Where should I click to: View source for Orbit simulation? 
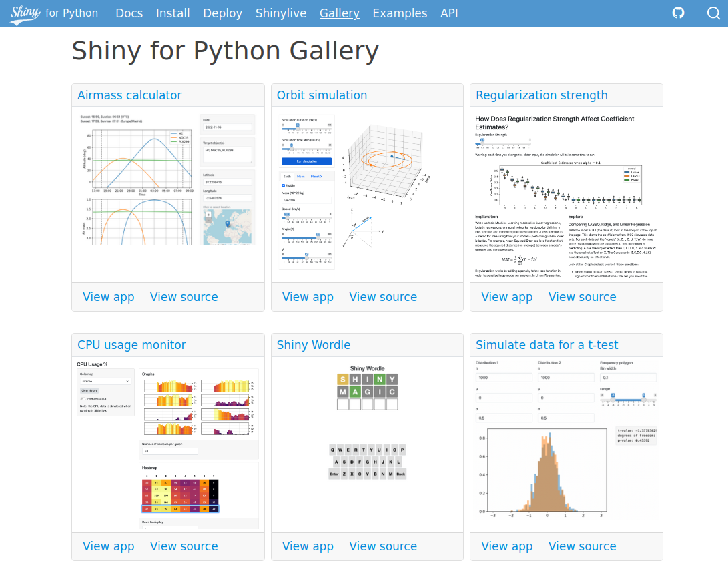click(x=383, y=296)
